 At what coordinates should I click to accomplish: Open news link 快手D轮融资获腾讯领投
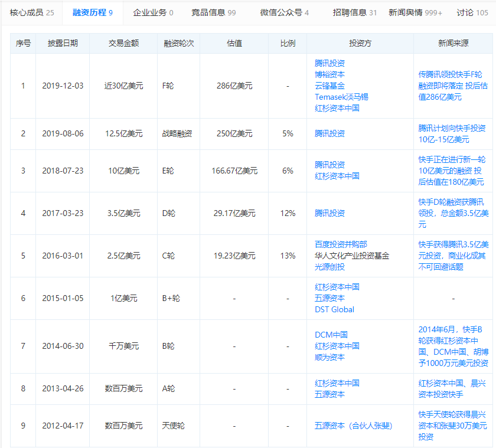pos(453,213)
